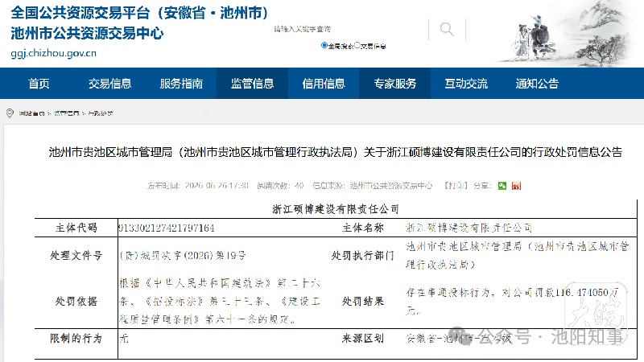This screenshot has height=362, width=644.
Task: Click the 分享 share label
Action: click(482, 186)
